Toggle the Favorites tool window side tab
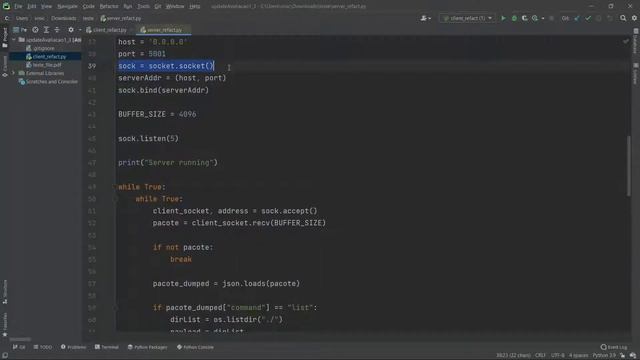The image size is (640, 360). pos(5,325)
